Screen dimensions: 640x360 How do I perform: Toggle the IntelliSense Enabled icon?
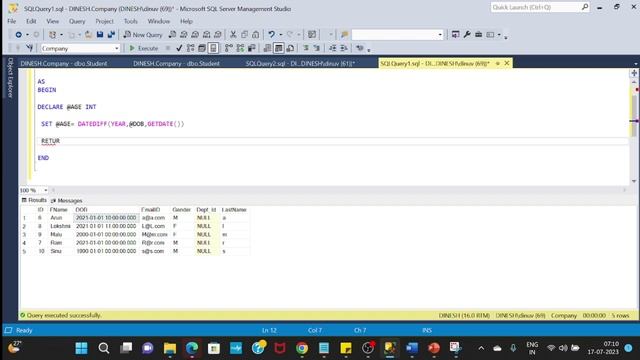coord(213,48)
